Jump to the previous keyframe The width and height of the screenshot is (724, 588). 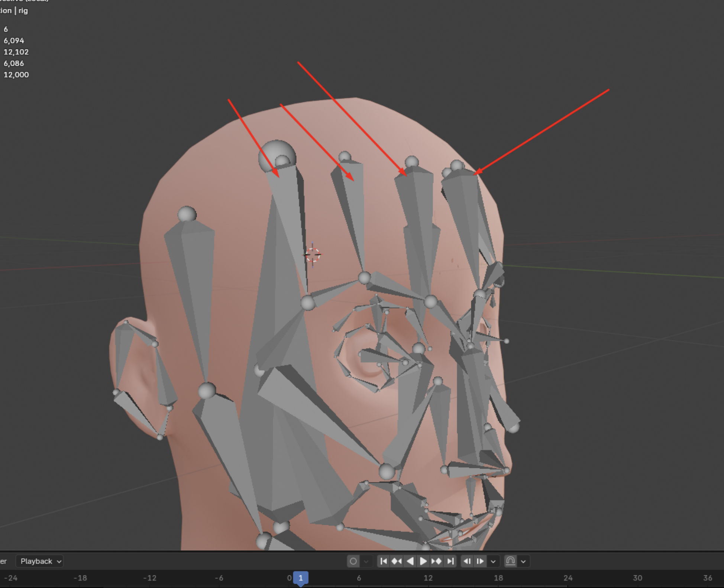397,561
